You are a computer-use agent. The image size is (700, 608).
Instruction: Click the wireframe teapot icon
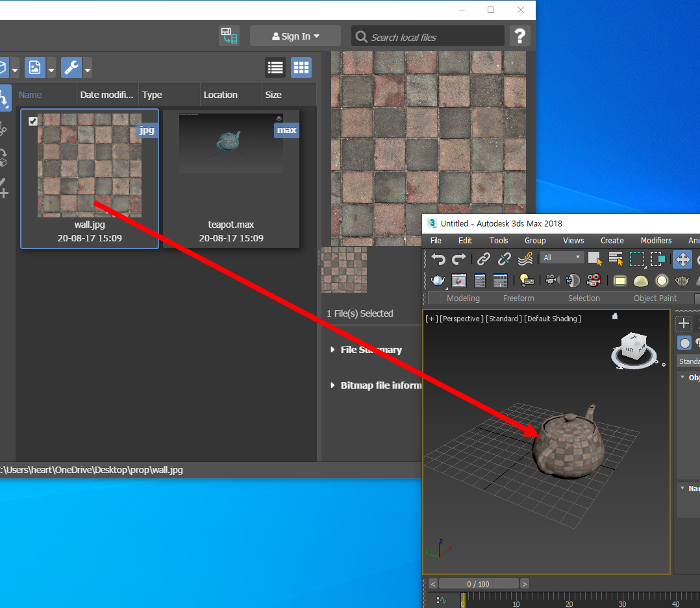pyautogui.click(x=682, y=280)
